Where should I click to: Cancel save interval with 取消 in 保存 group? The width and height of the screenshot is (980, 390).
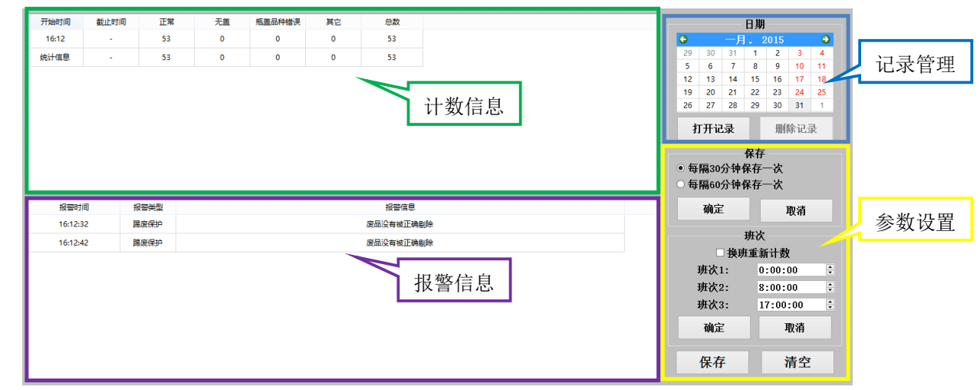point(795,210)
